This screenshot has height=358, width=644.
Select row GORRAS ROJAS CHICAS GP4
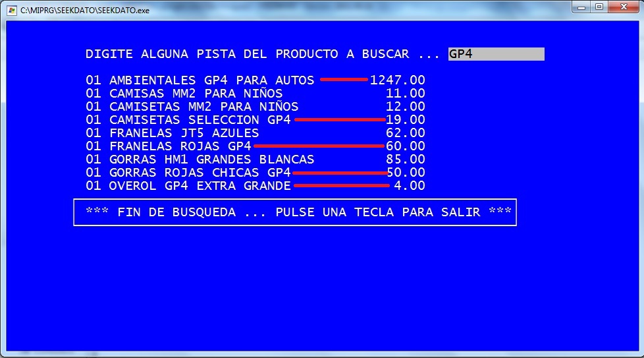tap(255, 172)
